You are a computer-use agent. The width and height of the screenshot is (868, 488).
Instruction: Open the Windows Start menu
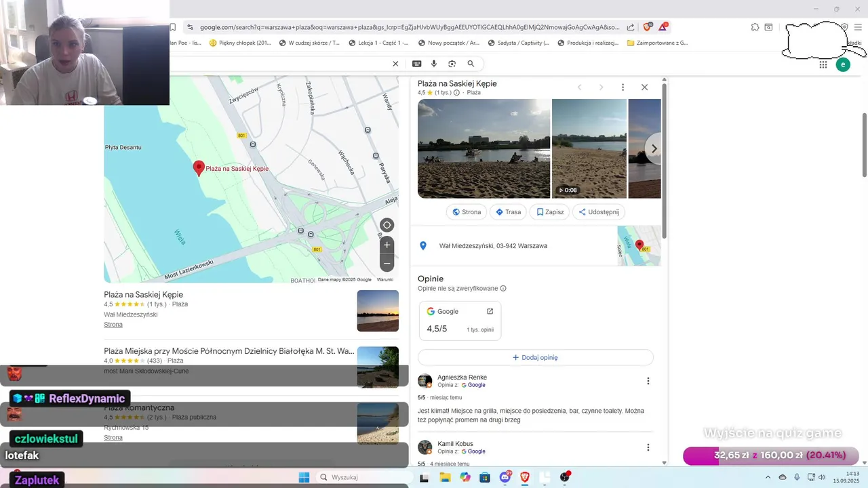point(304,477)
